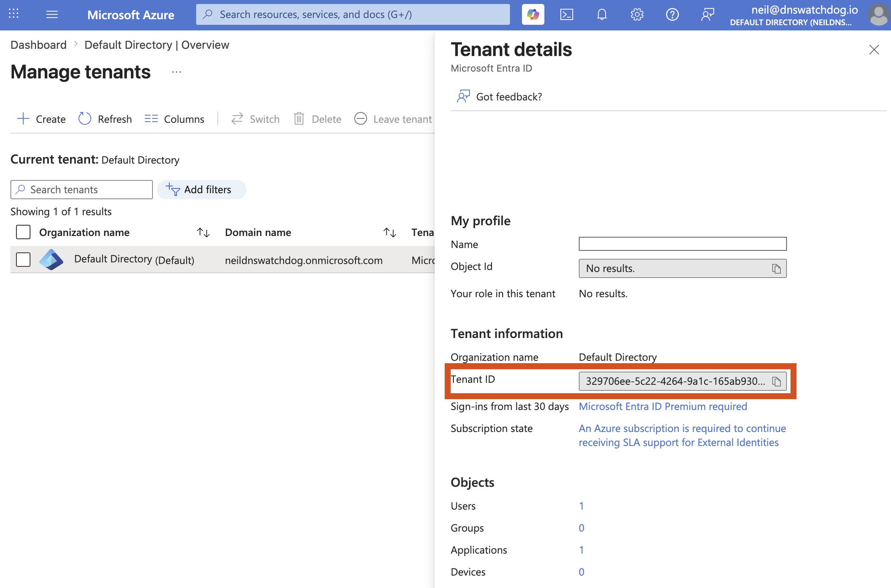Viewport: 891px width, 588px height.
Task: Open Columns chooser
Action: click(x=174, y=119)
